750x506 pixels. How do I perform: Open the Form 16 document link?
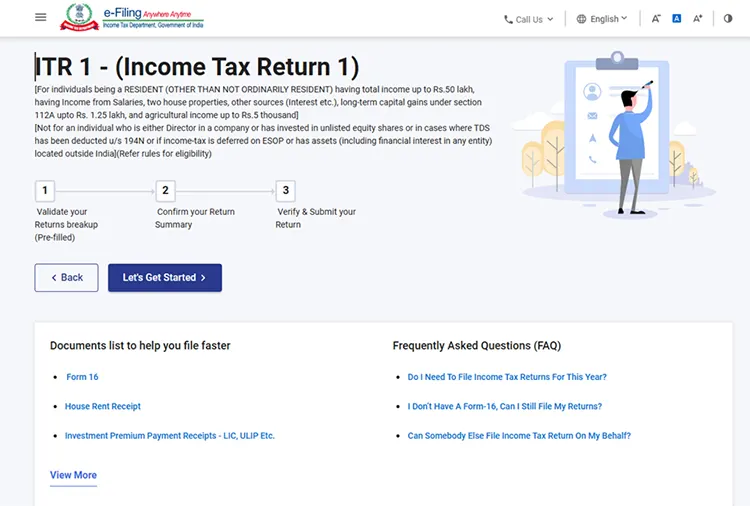click(82, 377)
